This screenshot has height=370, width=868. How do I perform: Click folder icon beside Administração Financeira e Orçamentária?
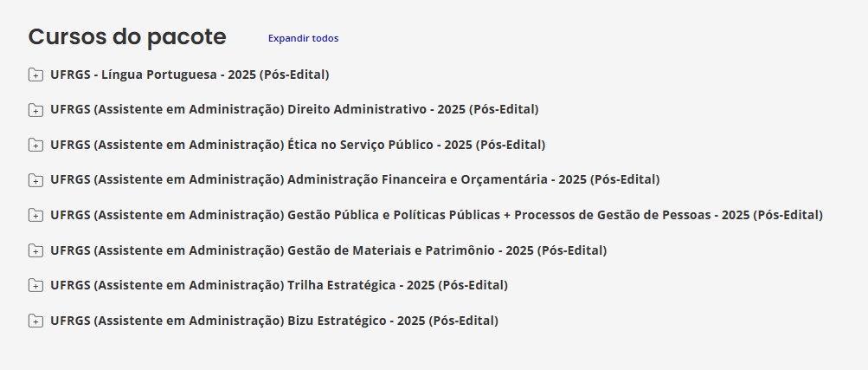(x=35, y=180)
